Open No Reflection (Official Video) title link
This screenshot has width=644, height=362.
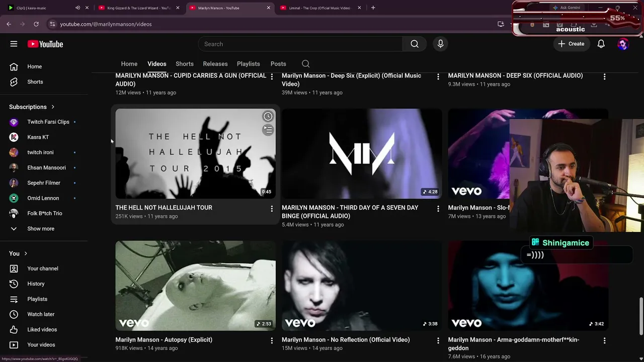[x=346, y=340]
